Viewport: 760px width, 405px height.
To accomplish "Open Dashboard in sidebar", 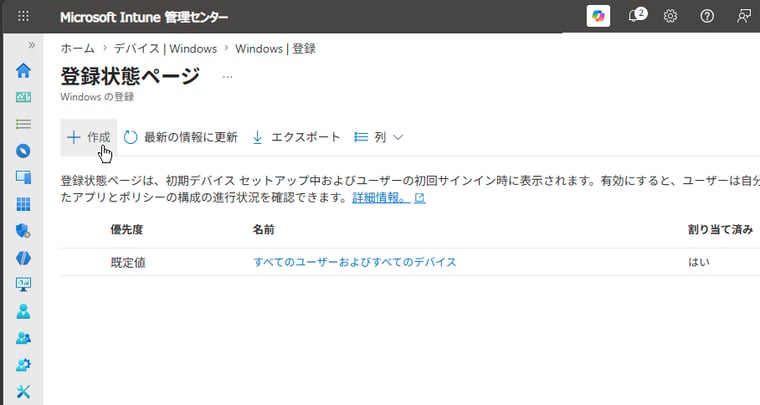I will pyautogui.click(x=23, y=97).
